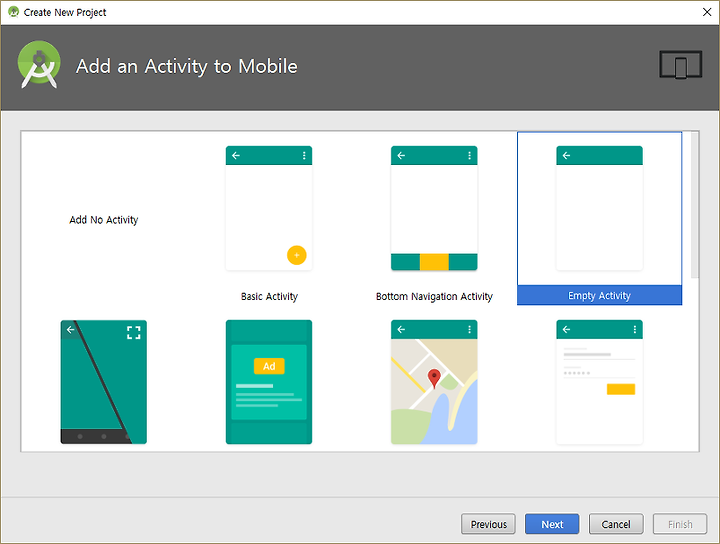Click the overflow dots in Bottom Navigation preview
This screenshot has width=720, height=544.
(469, 156)
